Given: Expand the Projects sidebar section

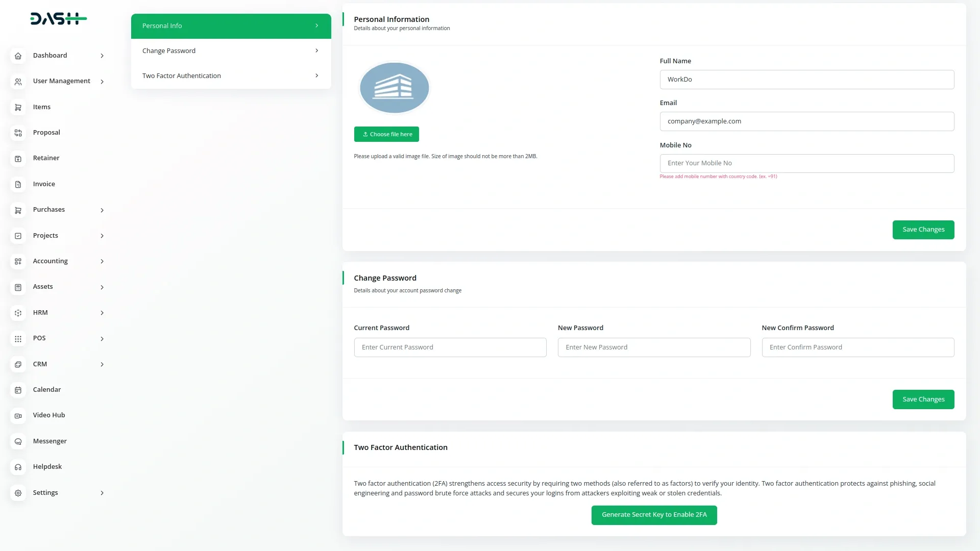Looking at the screenshot, I should [x=102, y=236].
